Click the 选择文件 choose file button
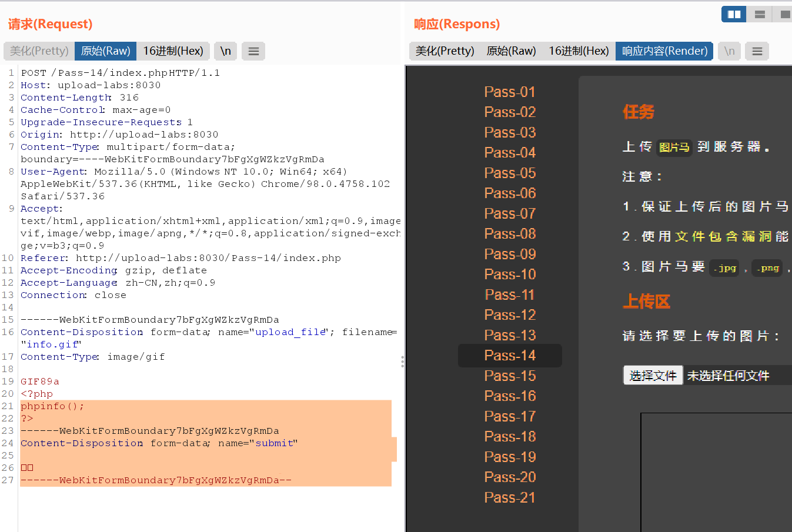 click(653, 375)
